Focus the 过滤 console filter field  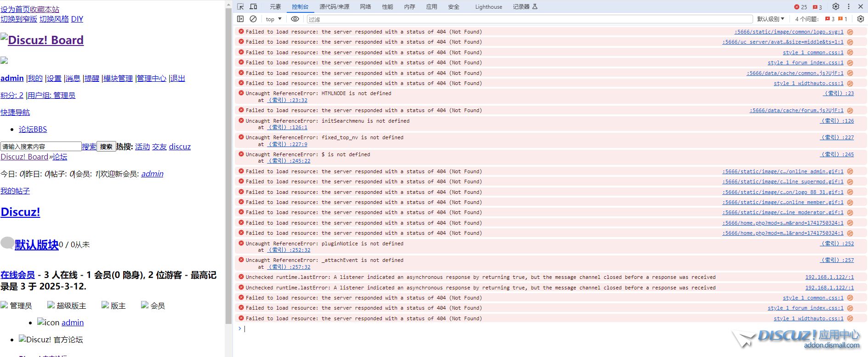tap(530, 19)
